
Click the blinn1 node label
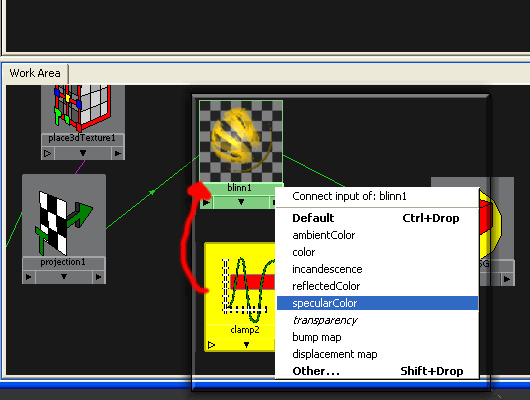[x=239, y=188]
